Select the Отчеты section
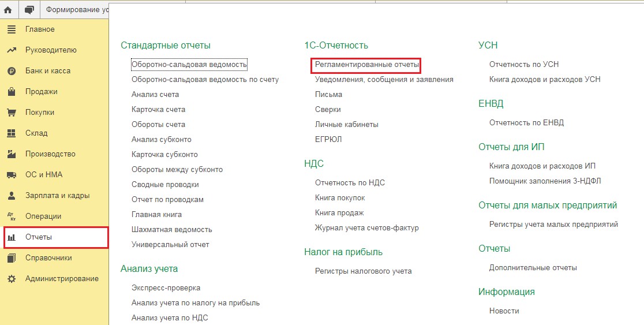Viewport: 644px width, 325px height. (56, 237)
